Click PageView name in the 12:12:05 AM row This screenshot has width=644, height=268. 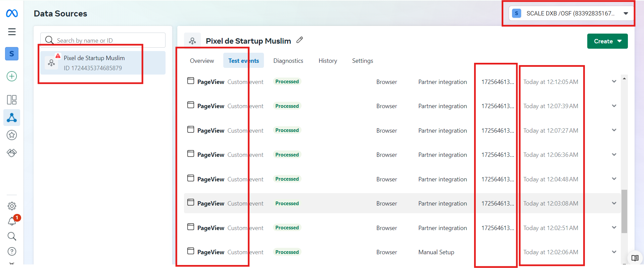pyautogui.click(x=211, y=82)
